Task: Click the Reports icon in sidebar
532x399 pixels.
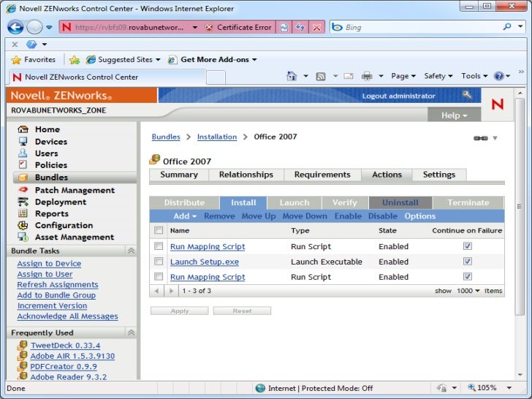Action: (x=23, y=213)
